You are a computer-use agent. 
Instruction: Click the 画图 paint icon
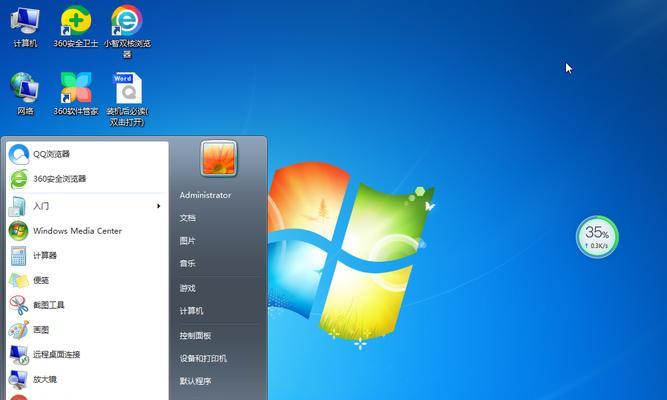[19, 330]
